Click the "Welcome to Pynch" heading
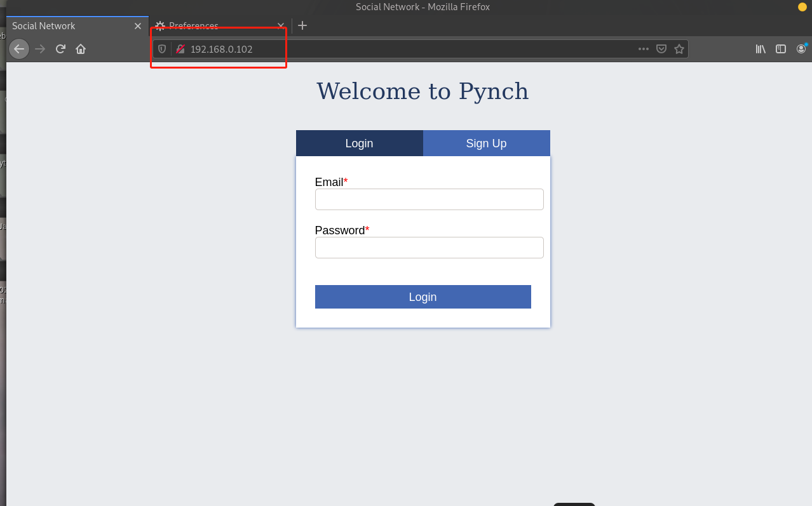 pyautogui.click(x=423, y=91)
